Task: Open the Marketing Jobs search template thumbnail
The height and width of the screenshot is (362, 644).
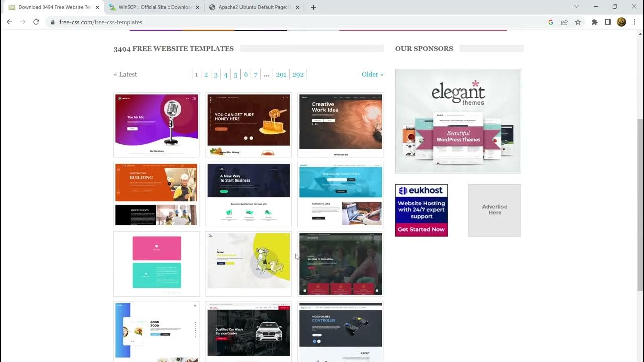Action: tap(341, 194)
